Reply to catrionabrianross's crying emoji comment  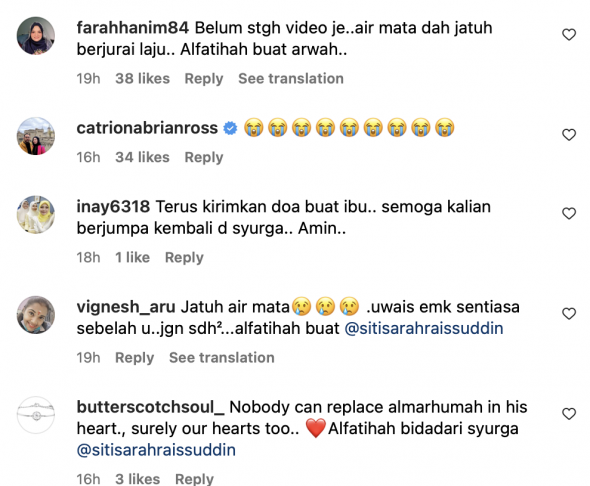click(204, 157)
